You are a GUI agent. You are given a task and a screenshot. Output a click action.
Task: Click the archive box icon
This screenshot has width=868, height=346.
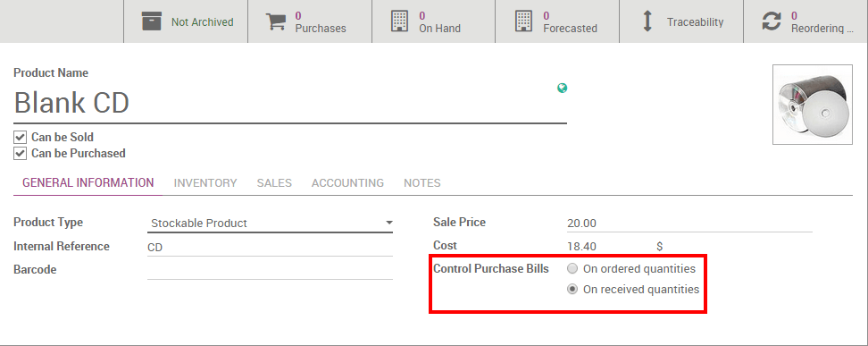click(x=152, y=21)
